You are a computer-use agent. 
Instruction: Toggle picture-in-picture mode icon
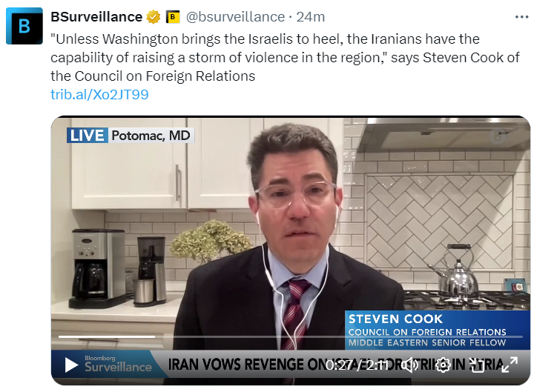(x=477, y=365)
